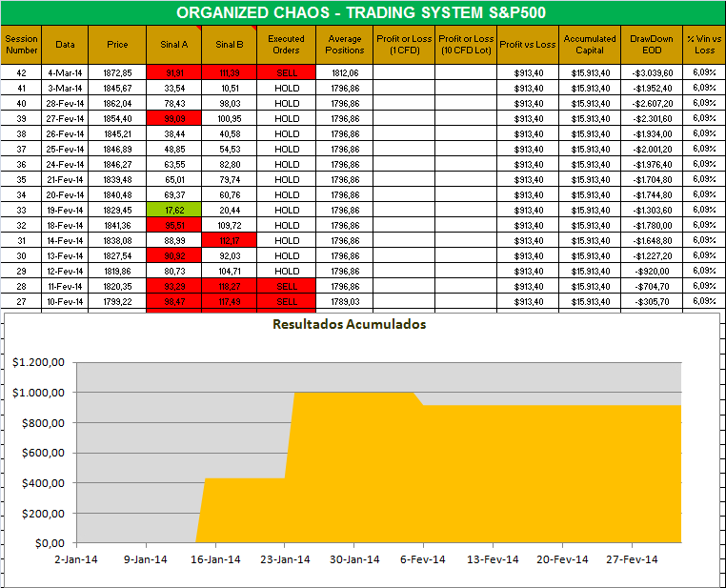Click the 6-Fev-14 x-axis label

click(x=423, y=559)
